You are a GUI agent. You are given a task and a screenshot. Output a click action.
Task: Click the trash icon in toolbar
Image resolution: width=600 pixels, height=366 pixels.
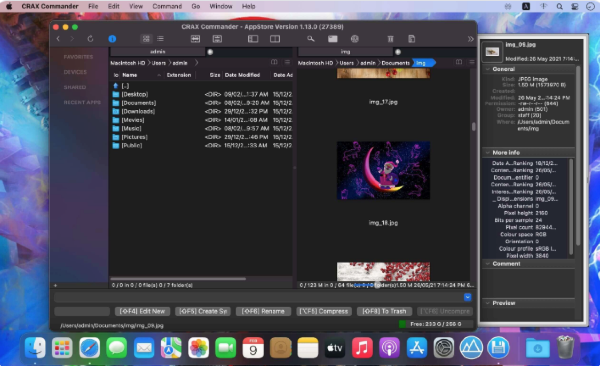pyautogui.click(x=390, y=39)
